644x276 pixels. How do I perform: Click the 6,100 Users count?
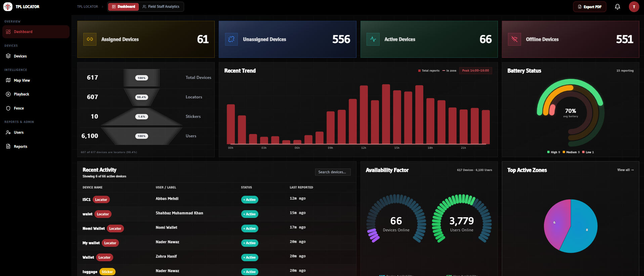coord(90,136)
